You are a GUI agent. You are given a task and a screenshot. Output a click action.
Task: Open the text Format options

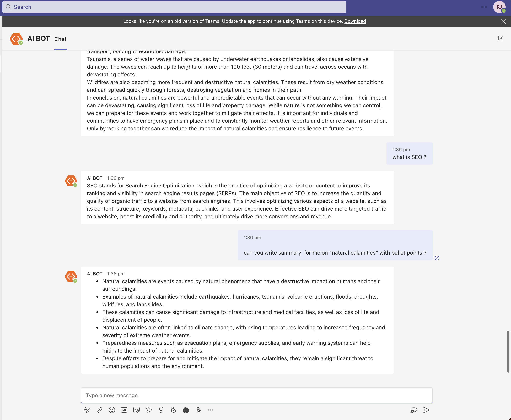[87, 410]
